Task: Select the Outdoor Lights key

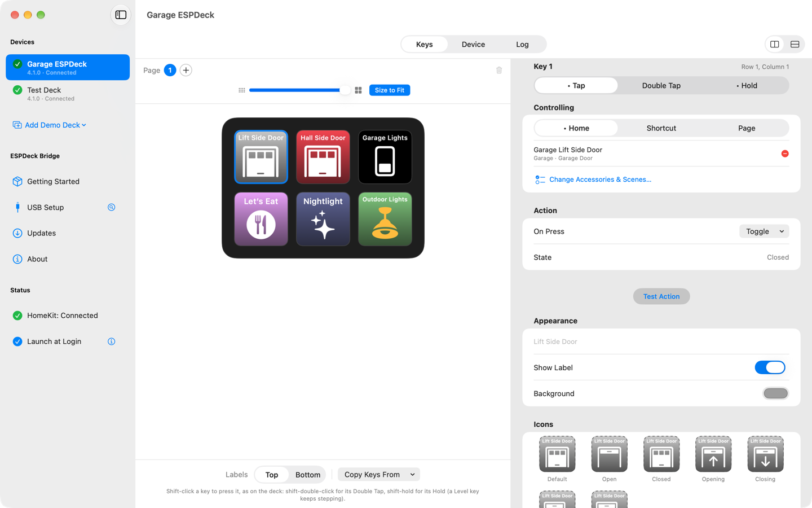Action: click(x=385, y=219)
